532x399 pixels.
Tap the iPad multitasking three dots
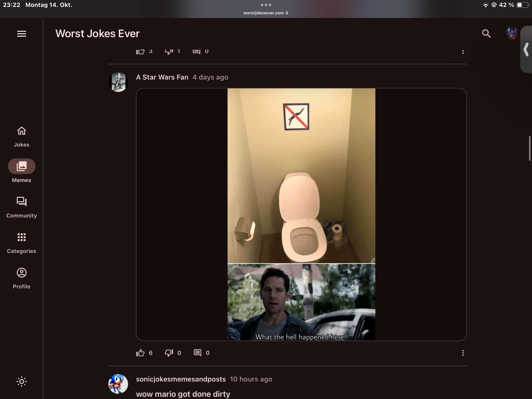coord(266,5)
